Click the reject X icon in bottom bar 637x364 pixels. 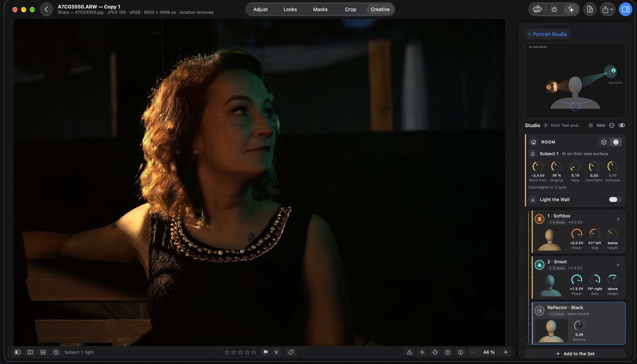tap(276, 352)
